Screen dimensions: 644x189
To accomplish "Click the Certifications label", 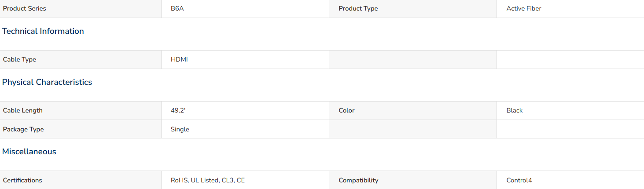I will tap(22, 180).
